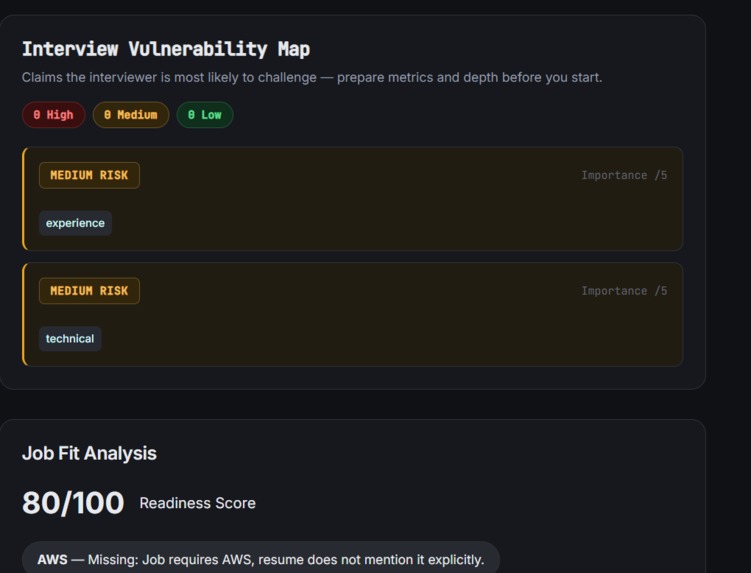
Task: Select the '0 Low' risk filter pill
Action: [x=205, y=115]
